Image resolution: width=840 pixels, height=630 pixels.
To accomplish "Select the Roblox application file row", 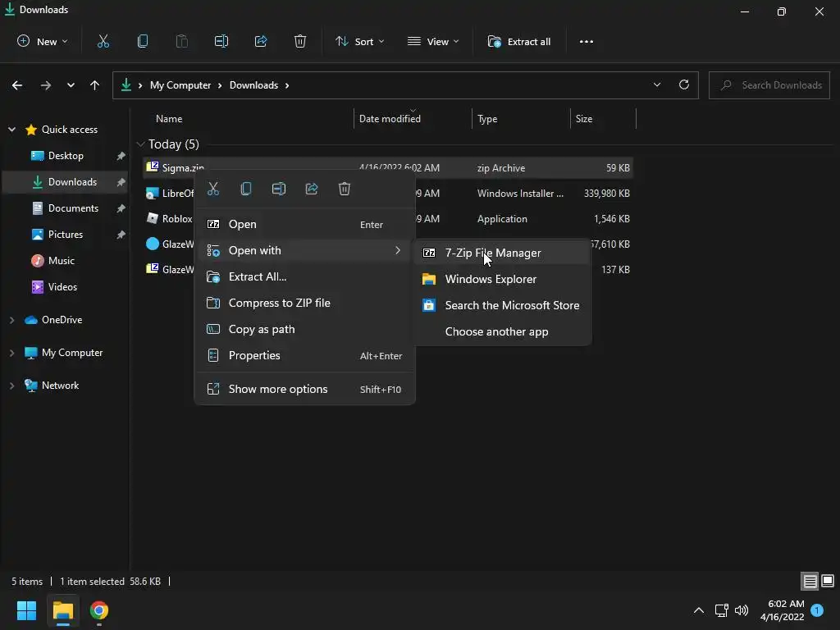I will [388, 218].
